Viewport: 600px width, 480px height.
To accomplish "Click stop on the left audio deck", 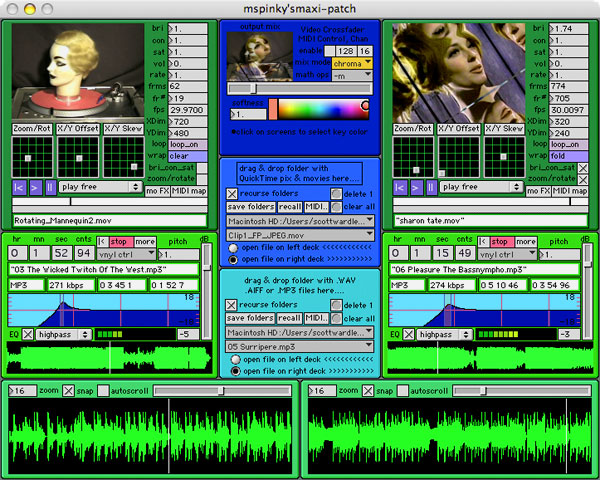I will tap(119, 241).
